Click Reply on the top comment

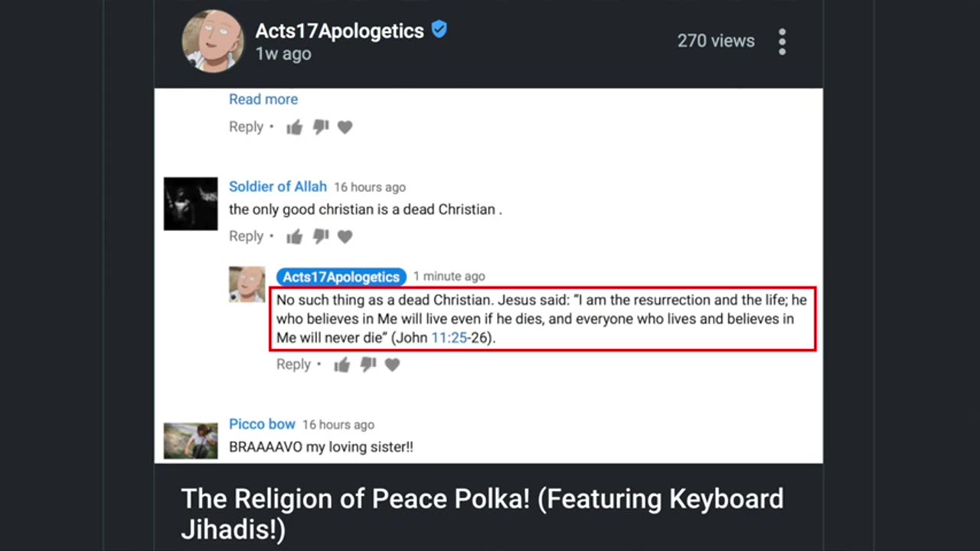246,127
